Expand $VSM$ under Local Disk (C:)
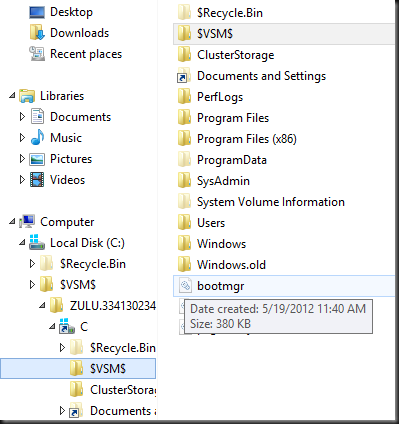Viewport: 399px width, 424px height. [x=32, y=285]
